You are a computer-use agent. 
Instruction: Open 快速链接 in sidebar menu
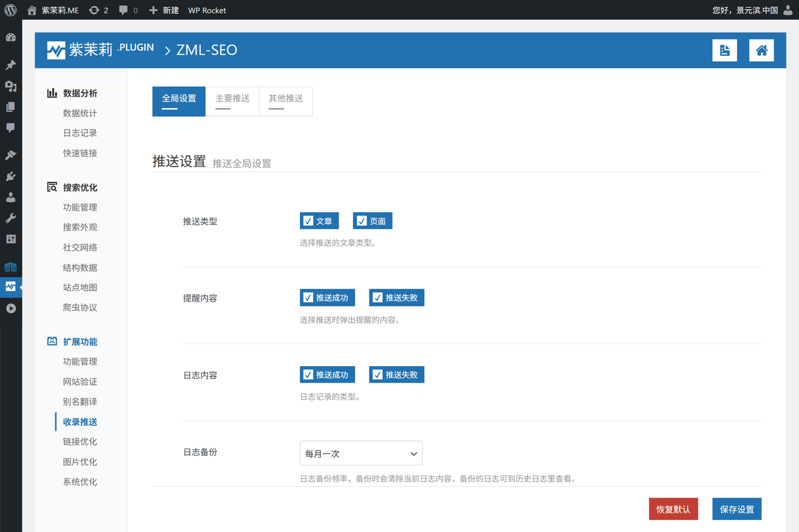coord(80,153)
